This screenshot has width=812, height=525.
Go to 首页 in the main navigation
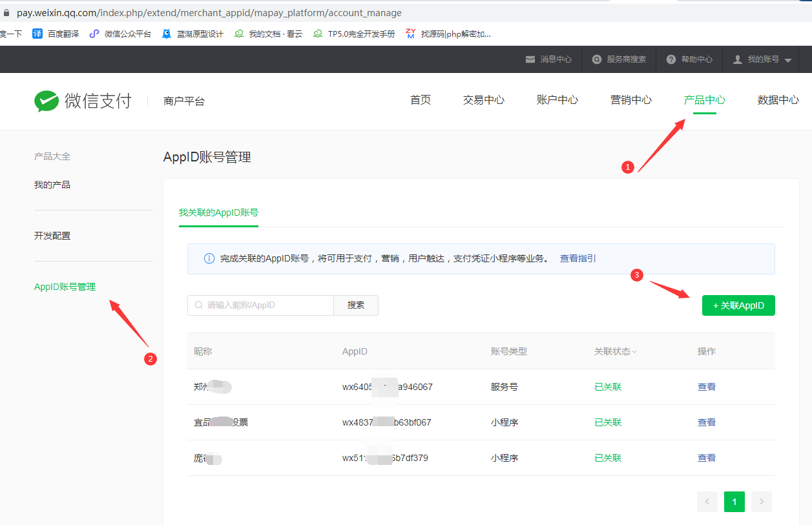point(421,100)
